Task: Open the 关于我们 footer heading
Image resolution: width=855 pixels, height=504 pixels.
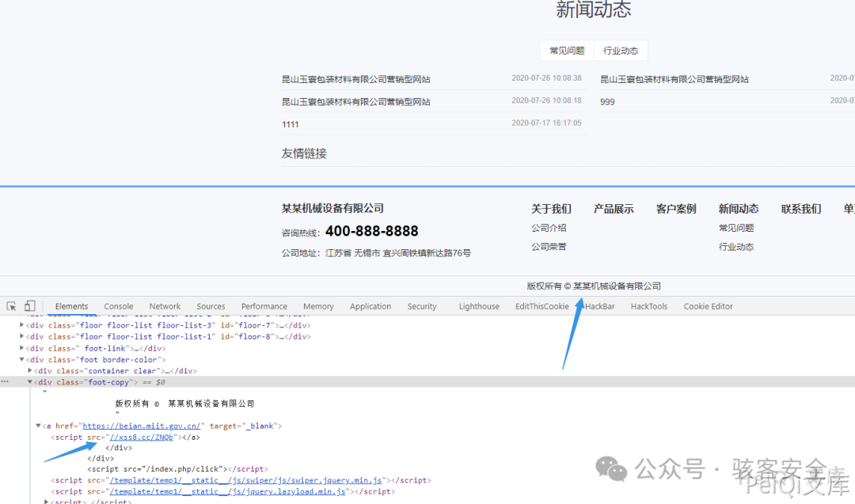Action: click(x=551, y=209)
